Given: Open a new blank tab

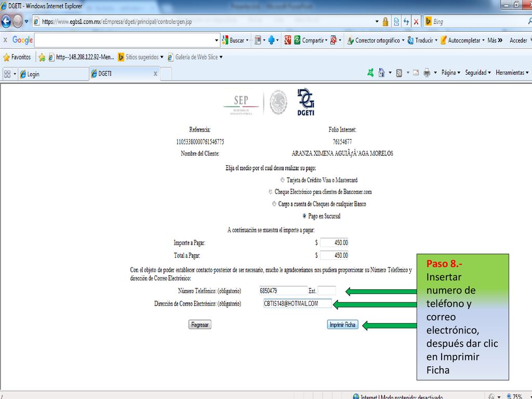Looking at the screenshot, I should (166, 74).
